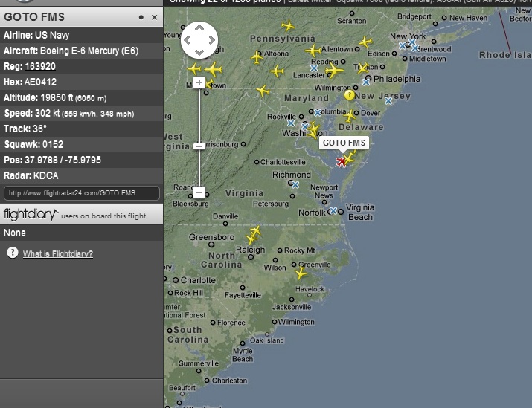Screen dimensions: 532x408
Task: Click the yellow question mark marker near Wilmington
Action: pos(350,95)
